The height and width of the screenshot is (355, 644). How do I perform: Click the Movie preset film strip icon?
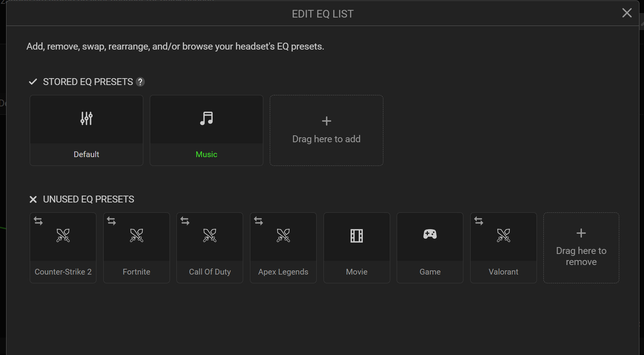coord(357,236)
